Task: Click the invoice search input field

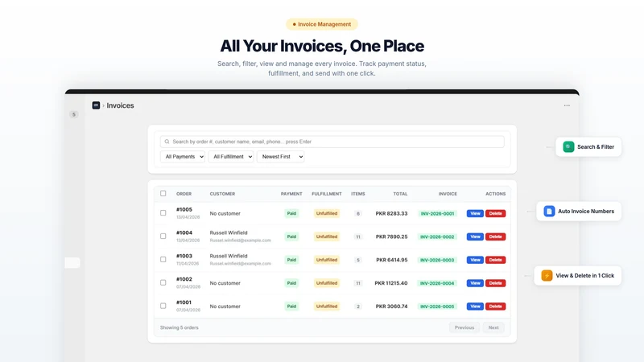Action: click(x=332, y=142)
